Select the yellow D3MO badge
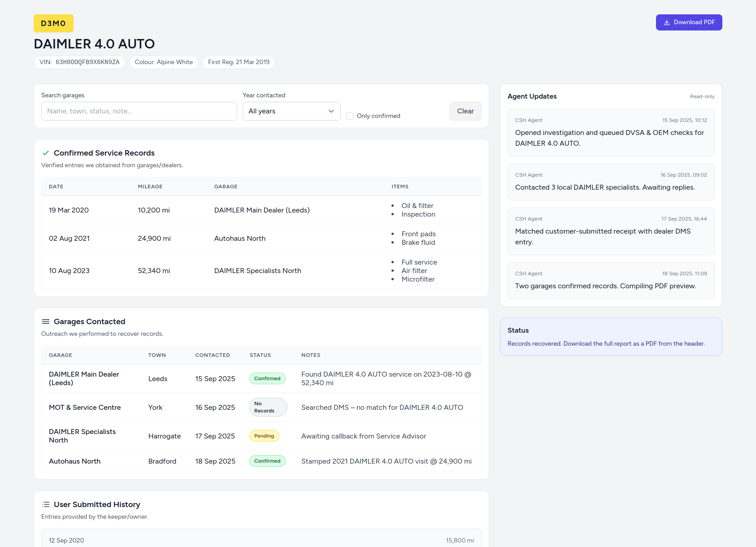756x547 pixels. click(53, 23)
